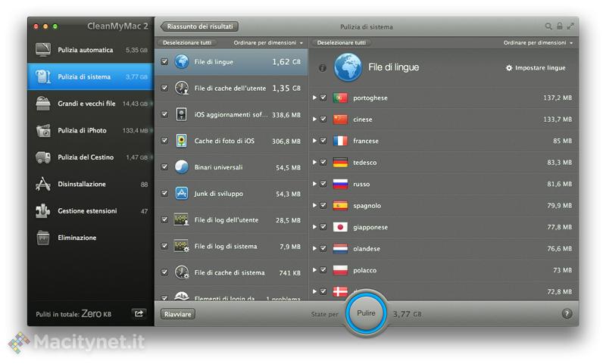Select Pulizia automatica in sidebar

[x=91, y=50]
